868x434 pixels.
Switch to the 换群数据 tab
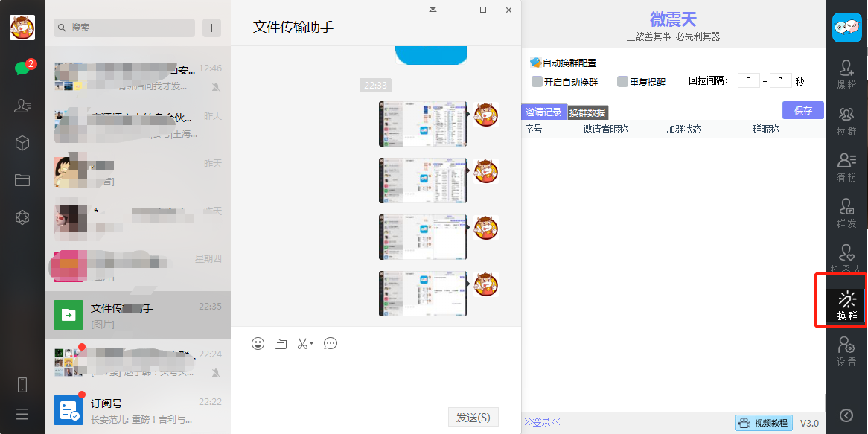click(x=587, y=112)
